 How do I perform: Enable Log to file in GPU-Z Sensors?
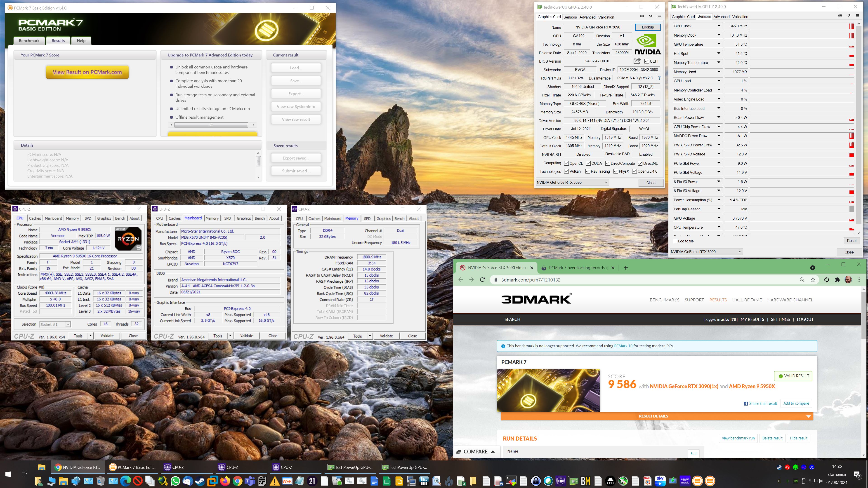tap(675, 241)
